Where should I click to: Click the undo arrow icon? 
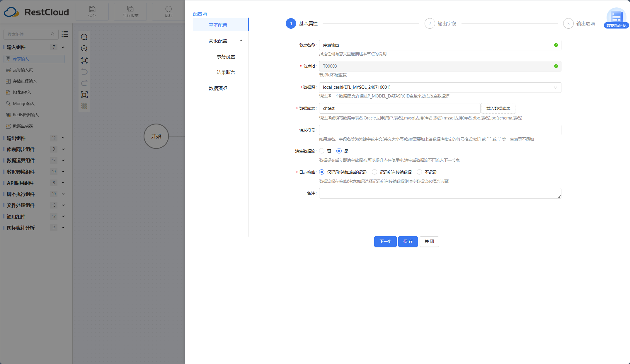[84, 72]
